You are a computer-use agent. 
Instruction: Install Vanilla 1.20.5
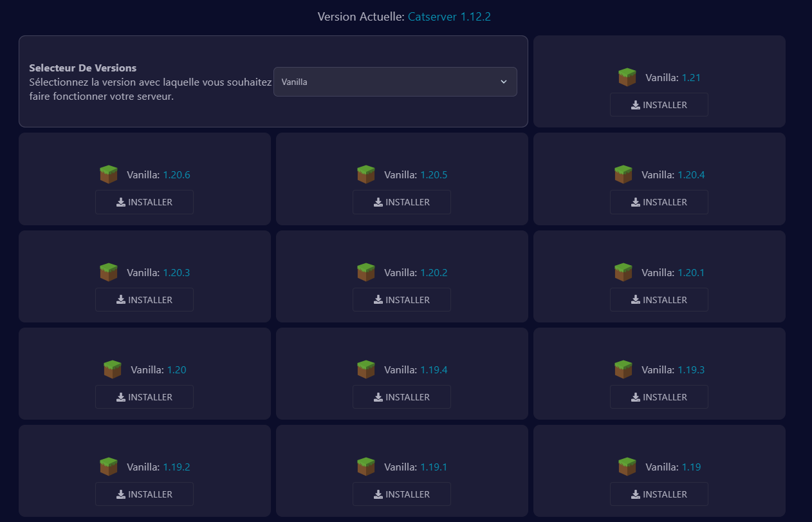pyautogui.click(x=401, y=202)
